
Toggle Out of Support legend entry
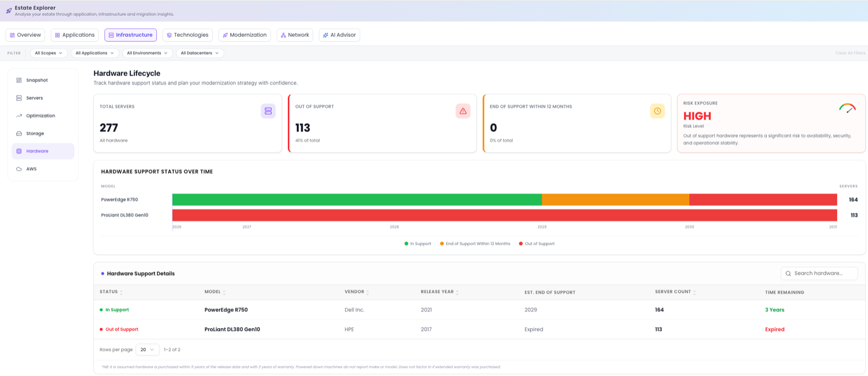coord(537,244)
